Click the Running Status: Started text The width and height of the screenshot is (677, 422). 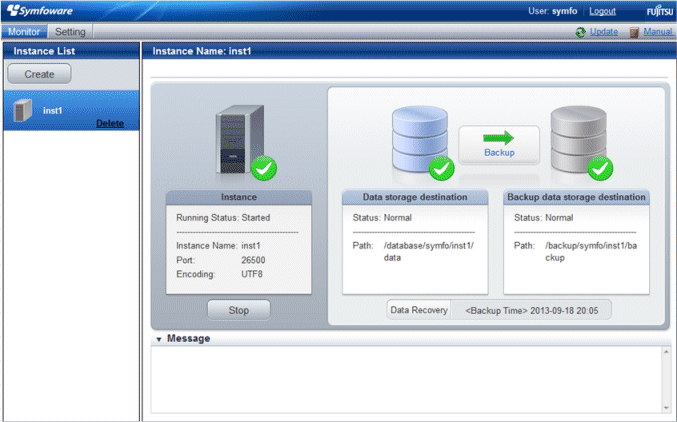pyautogui.click(x=223, y=218)
